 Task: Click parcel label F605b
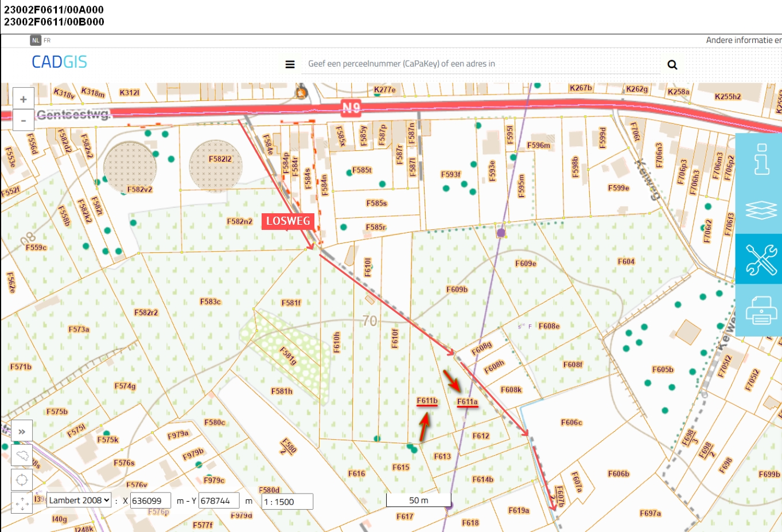tap(663, 370)
